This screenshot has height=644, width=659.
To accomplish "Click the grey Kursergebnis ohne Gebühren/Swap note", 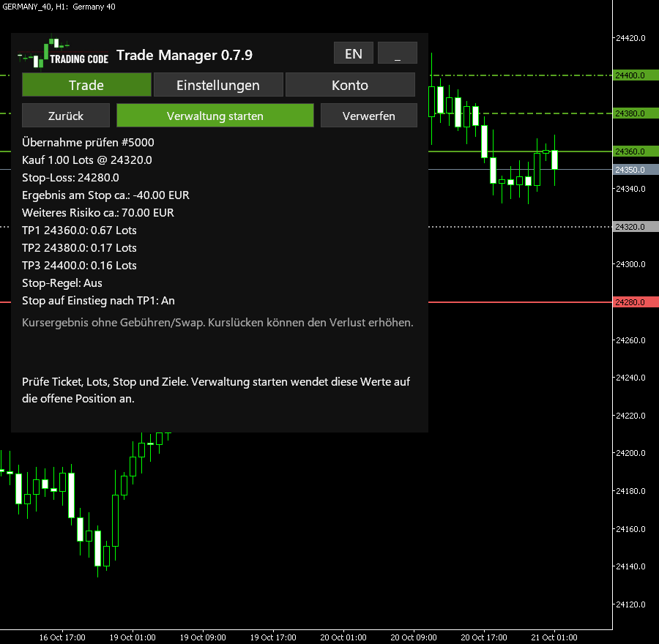I will pyautogui.click(x=217, y=323).
